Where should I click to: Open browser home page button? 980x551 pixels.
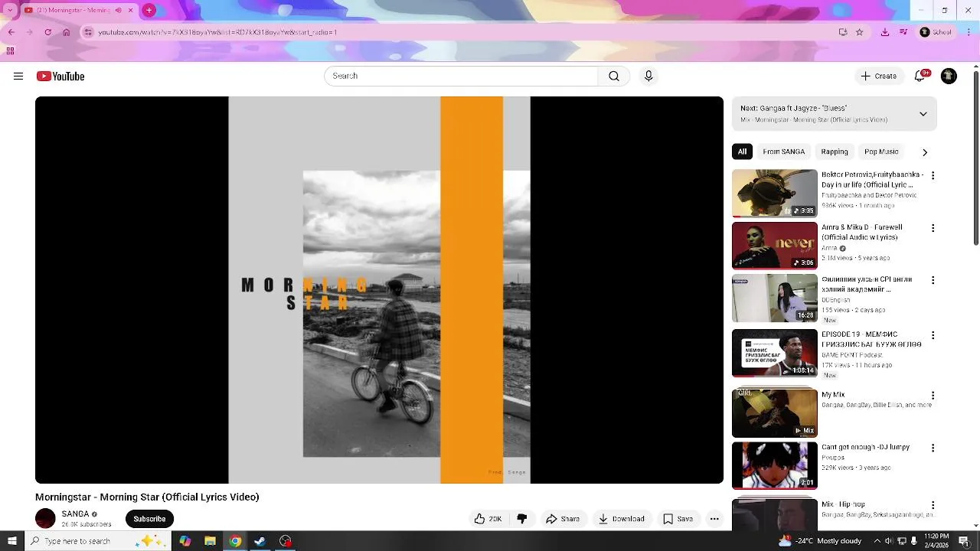tap(67, 32)
